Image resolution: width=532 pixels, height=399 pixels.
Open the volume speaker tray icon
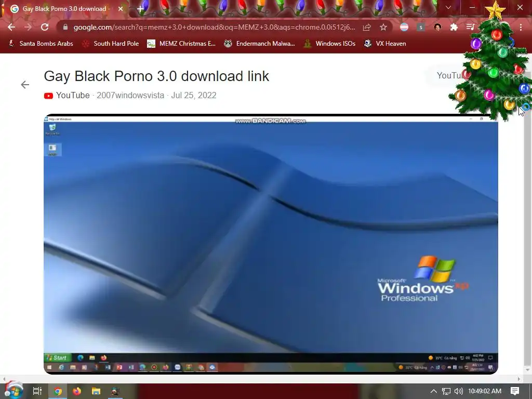458,391
